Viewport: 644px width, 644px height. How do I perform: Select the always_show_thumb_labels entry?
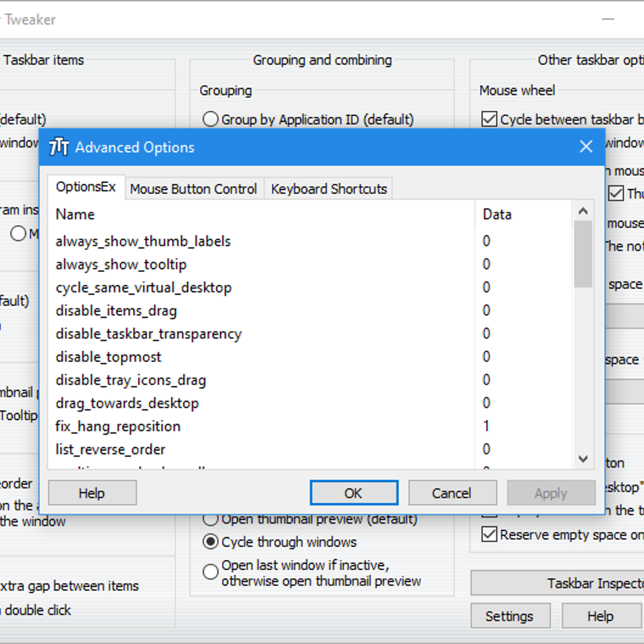(143, 241)
